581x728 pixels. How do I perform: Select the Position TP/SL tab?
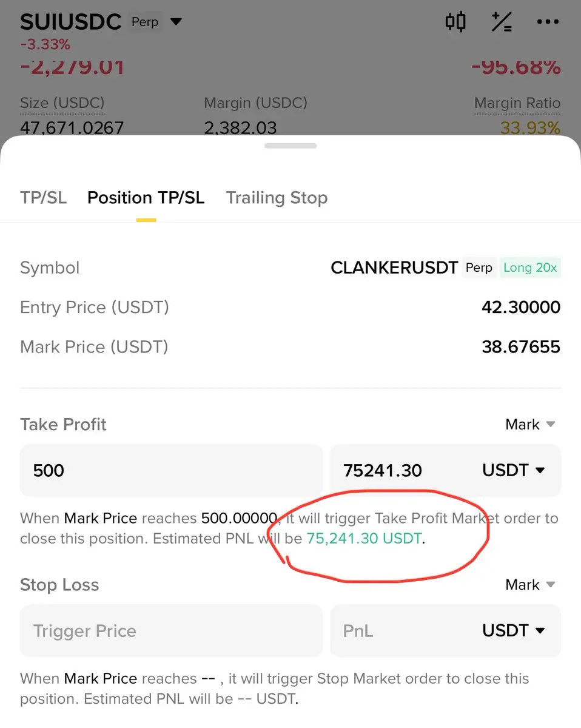pyautogui.click(x=146, y=198)
